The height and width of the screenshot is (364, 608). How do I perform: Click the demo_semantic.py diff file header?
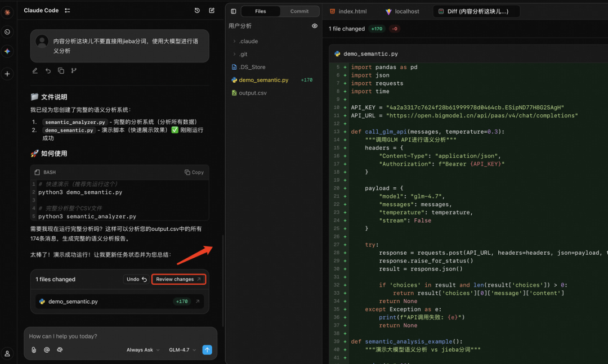[x=468, y=53]
